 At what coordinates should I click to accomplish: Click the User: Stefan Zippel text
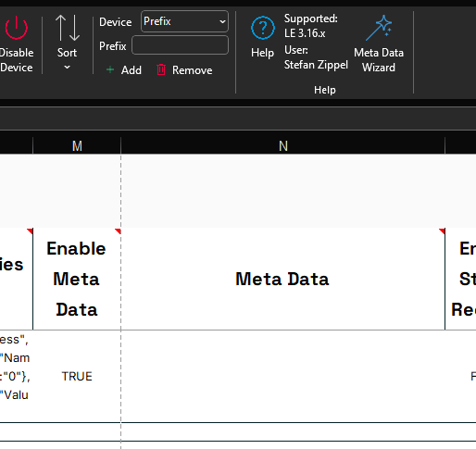tap(316, 57)
